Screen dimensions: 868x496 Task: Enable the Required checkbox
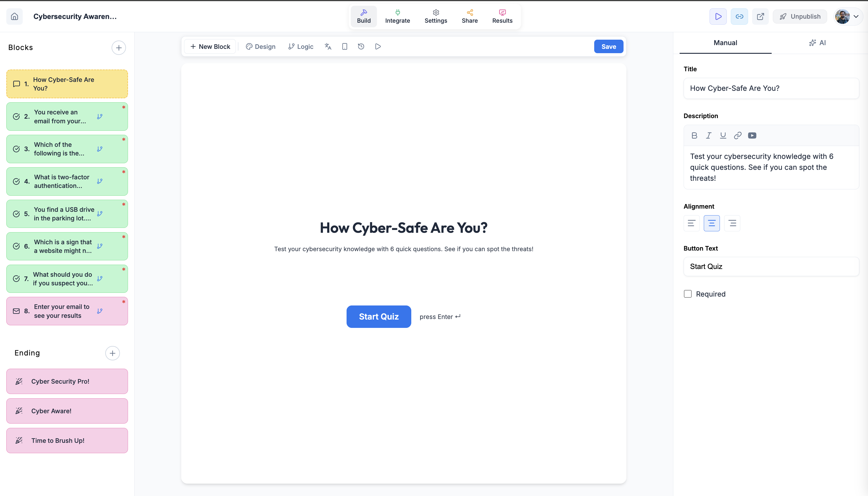(688, 294)
